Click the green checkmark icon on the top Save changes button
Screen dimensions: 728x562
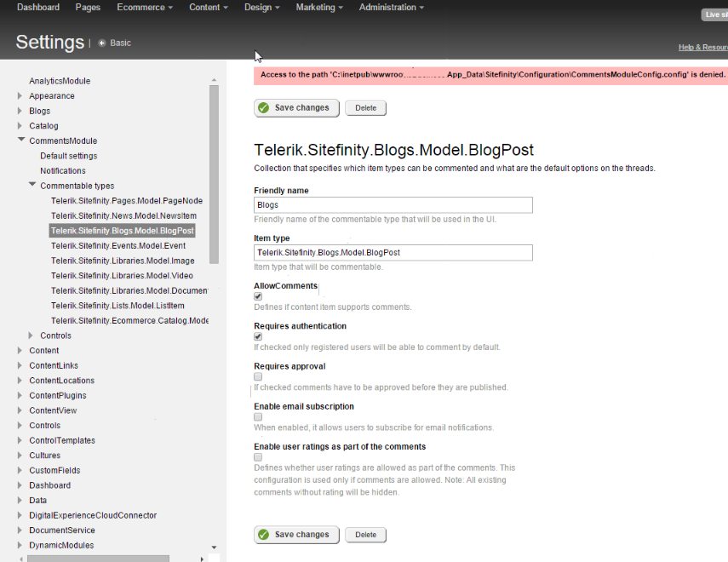point(264,108)
